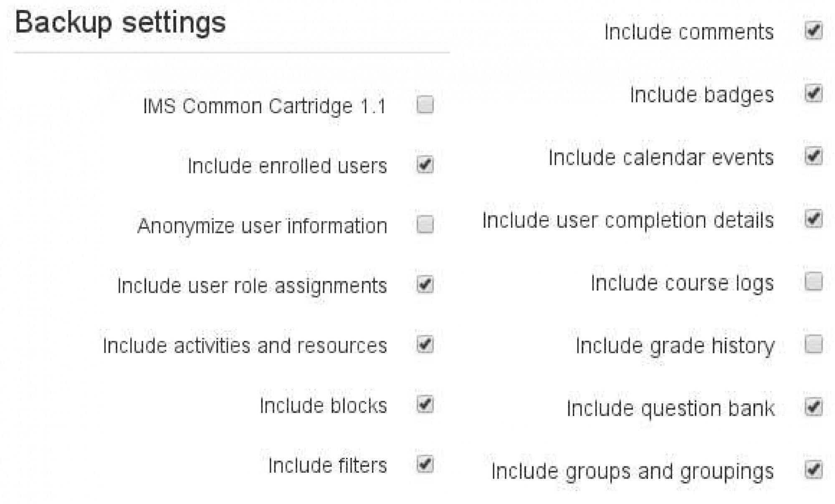Disable Include calendar events
The width and height of the screenshot is (835, 504).
pos(813,157)
